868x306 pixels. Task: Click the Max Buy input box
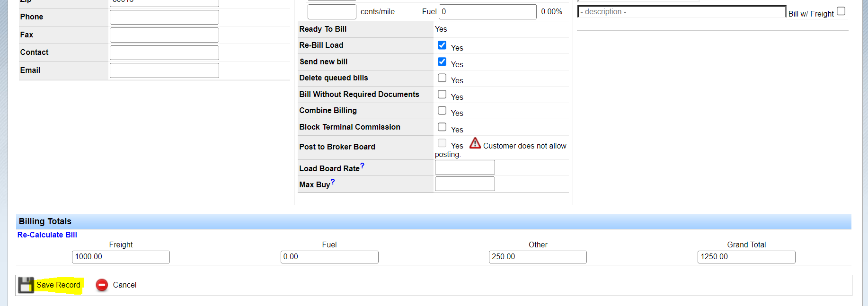(x=465, y=184)
